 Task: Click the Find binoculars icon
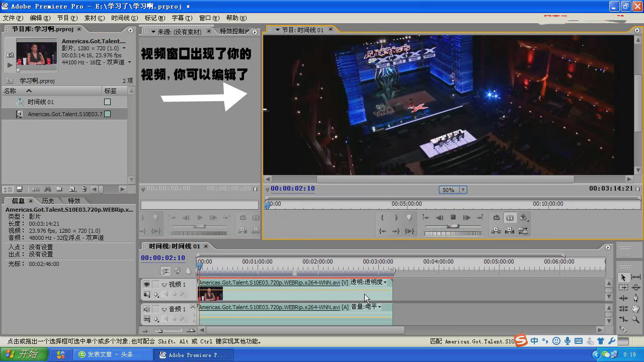pyautogui.click(x=47, y=189)
